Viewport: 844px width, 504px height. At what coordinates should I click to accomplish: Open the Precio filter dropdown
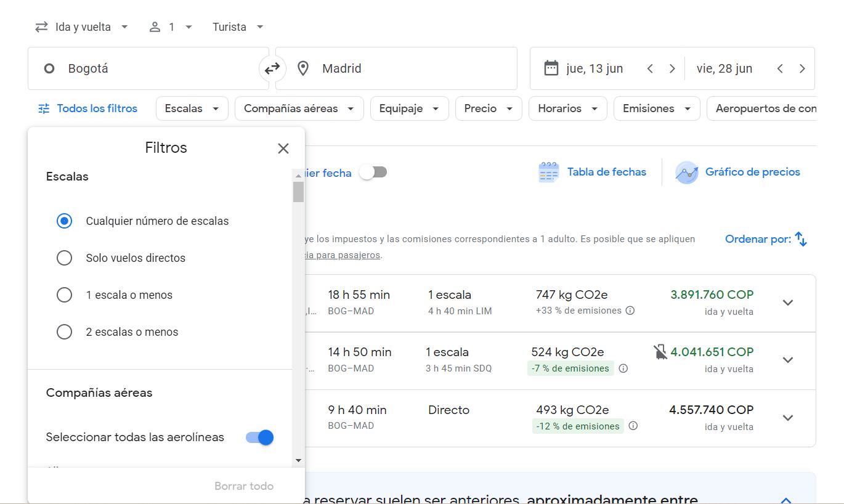coord(489,108)
